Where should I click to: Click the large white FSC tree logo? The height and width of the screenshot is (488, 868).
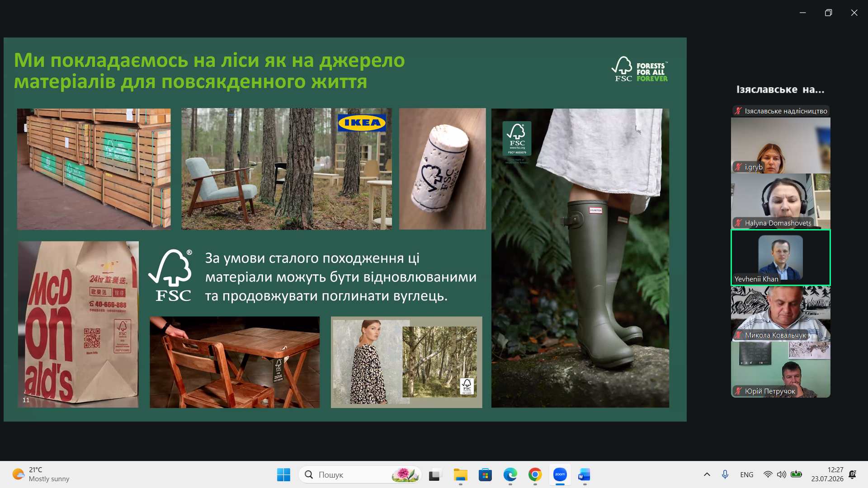coord(170,275)
